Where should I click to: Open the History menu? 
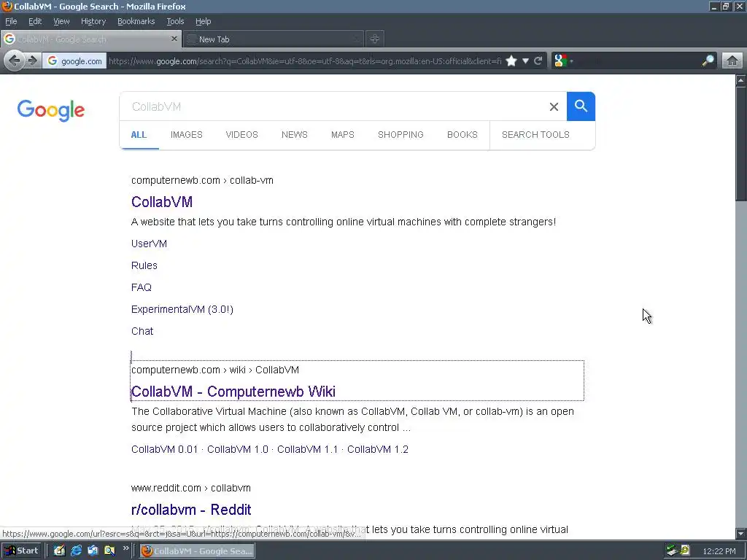93,21
